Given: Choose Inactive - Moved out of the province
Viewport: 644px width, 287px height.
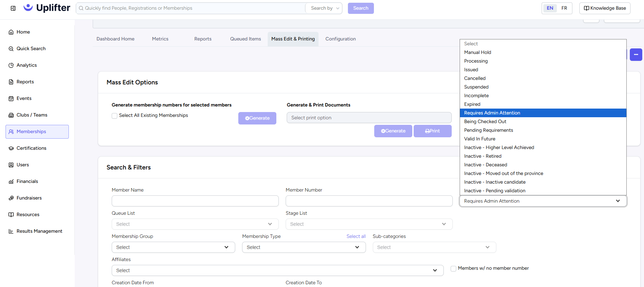Looking at the screenshot, I should (x=543, y=173).
